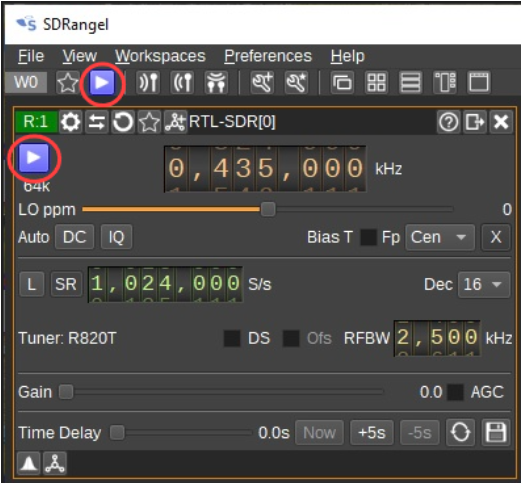Click the add channel icon beside RTL-SDR[0]
Viewport: 522px width, 484px height.
[x=175, y=122]
